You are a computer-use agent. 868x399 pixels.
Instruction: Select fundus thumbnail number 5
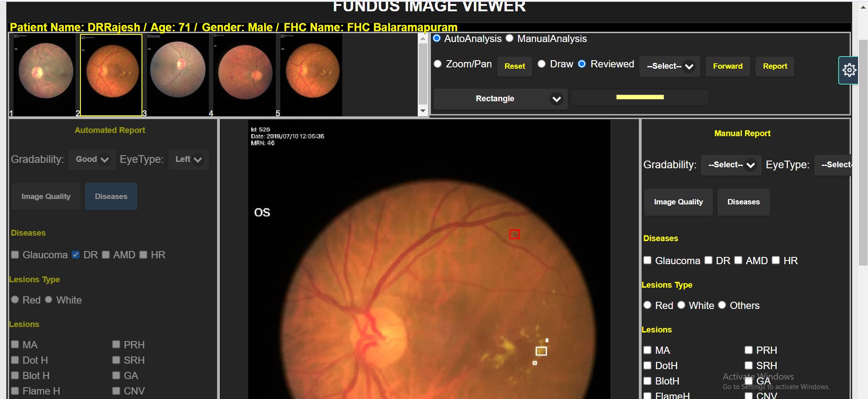pyautogui.click(x=311, y=75)
